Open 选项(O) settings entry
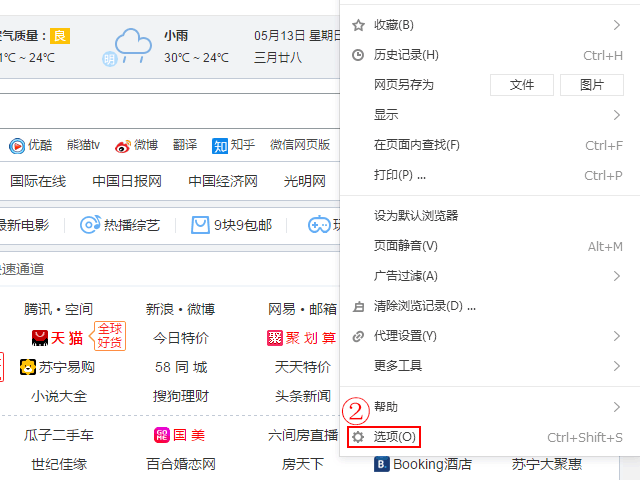Viewport: 640px width, 480px height. tap(490, 437)
